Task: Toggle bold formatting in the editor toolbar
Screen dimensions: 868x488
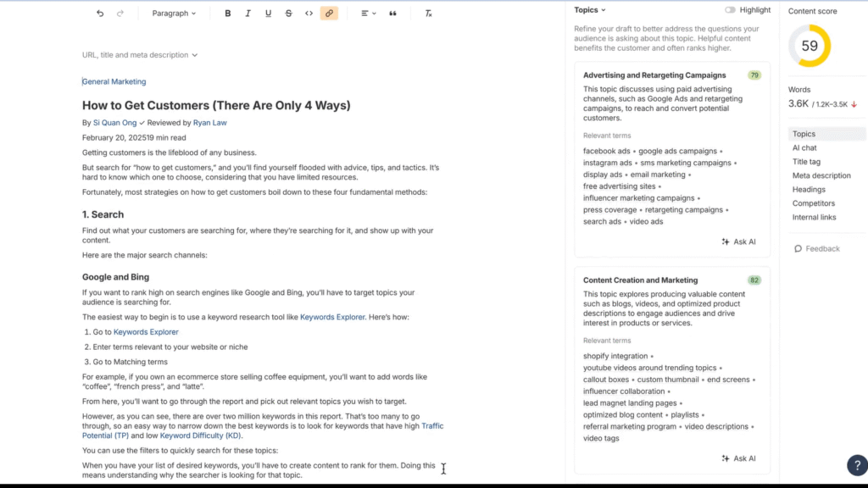Action: coord(227,13)
